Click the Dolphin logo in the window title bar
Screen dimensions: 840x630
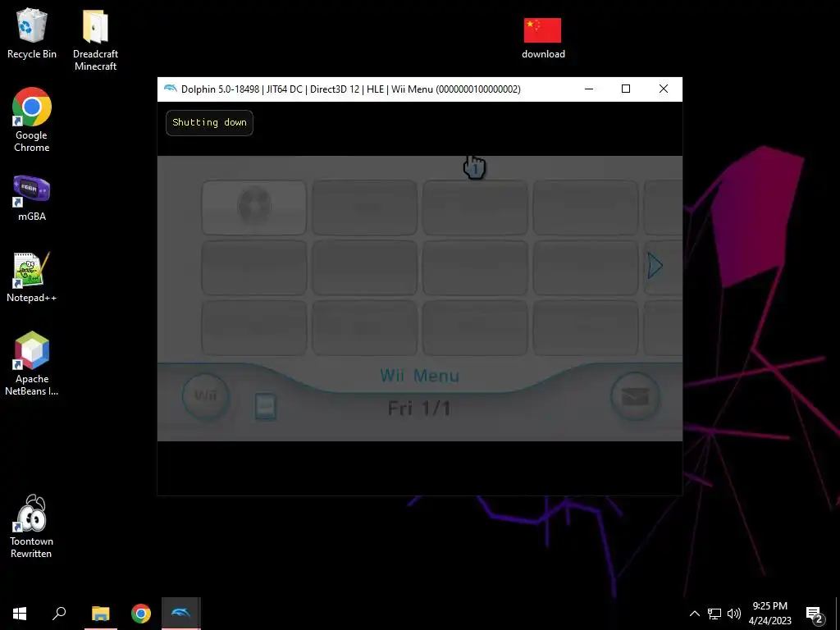tap(171, 89)
